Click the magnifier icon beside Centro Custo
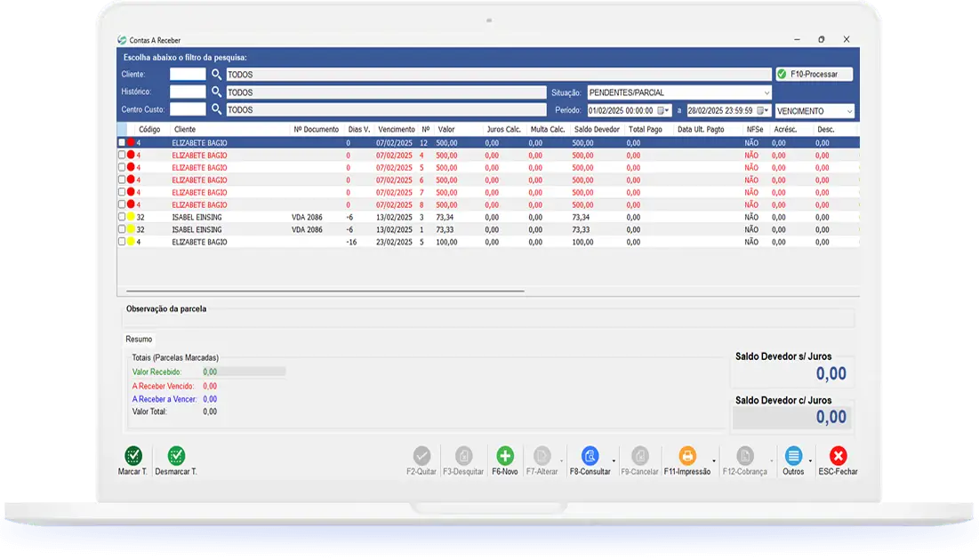This screenshot has height=560, width=979. (x=216, y=109)
